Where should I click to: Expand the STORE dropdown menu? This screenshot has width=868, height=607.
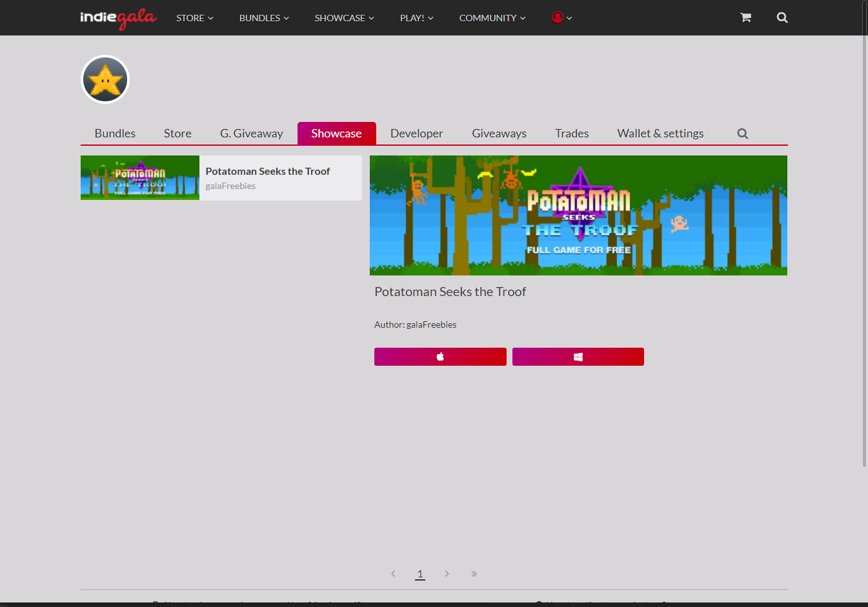pos(195,18)
